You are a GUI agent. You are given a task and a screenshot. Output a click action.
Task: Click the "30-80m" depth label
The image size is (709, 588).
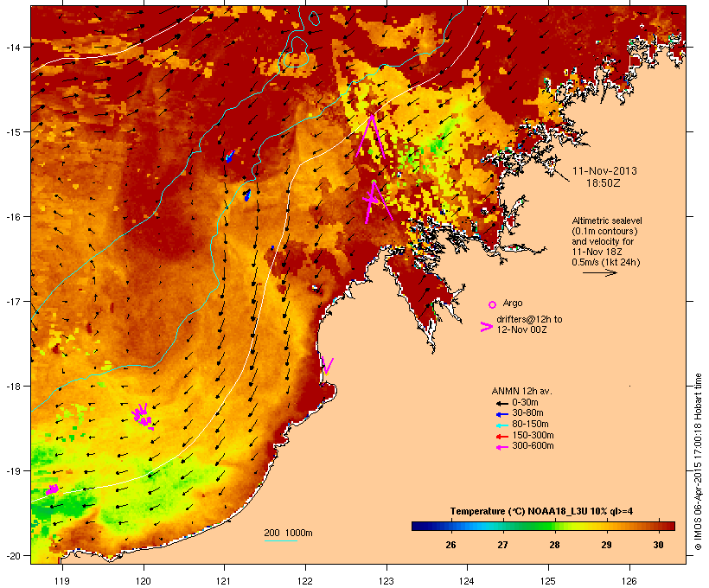(x=527, y=413)
